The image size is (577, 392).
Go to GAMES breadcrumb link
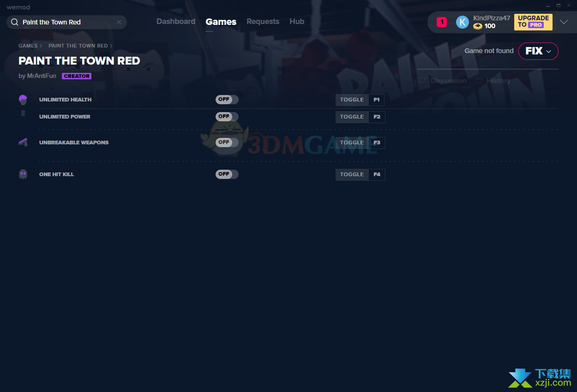[28, 46]
